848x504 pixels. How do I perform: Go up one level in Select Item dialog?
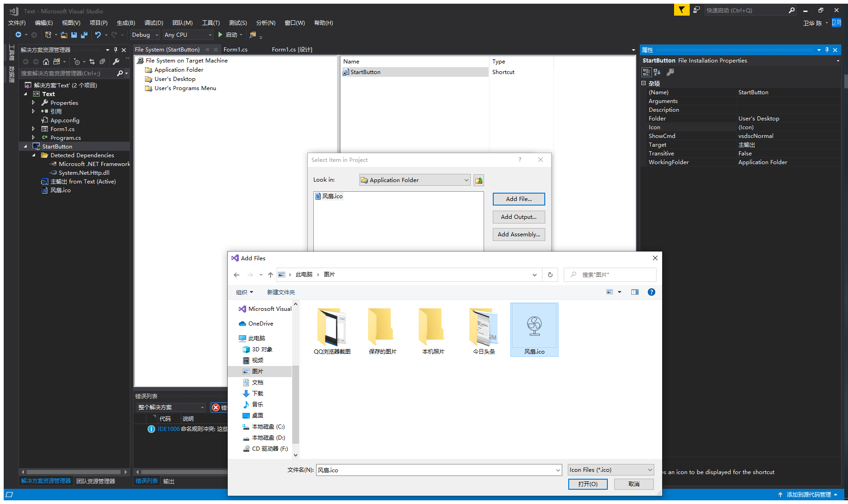479,180
